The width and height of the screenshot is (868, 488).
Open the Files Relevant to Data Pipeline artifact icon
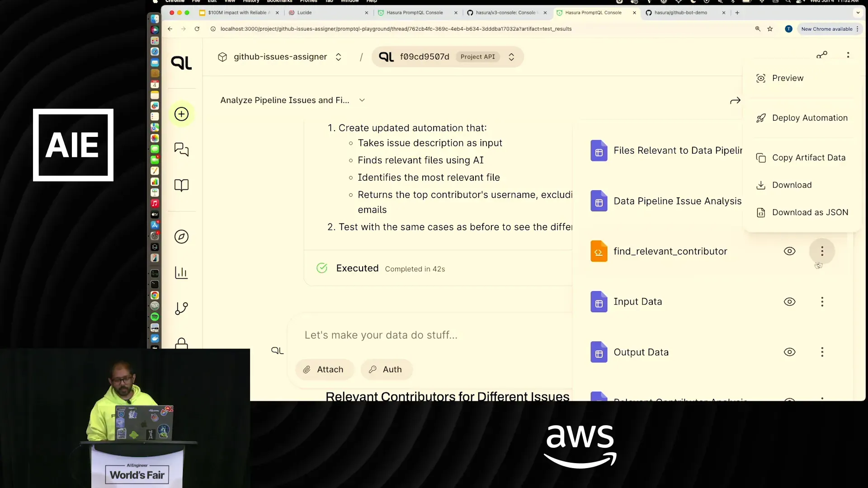(599, 151)
